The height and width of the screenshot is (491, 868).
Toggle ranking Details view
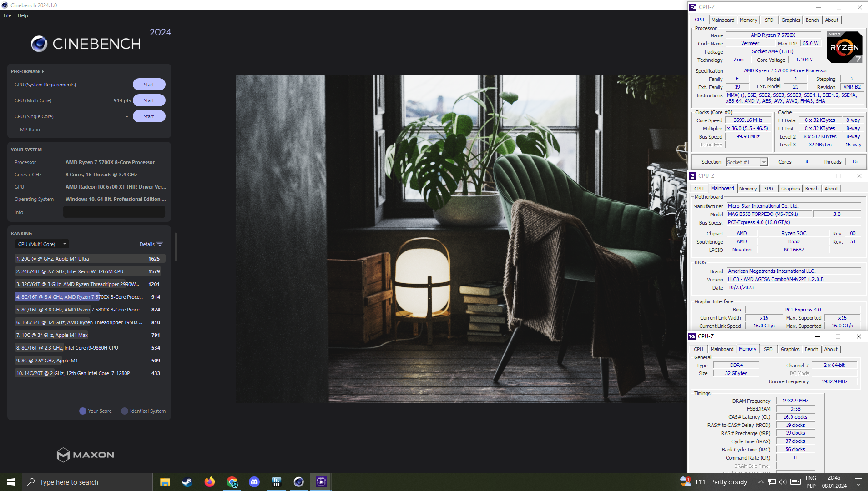point(147,244)
